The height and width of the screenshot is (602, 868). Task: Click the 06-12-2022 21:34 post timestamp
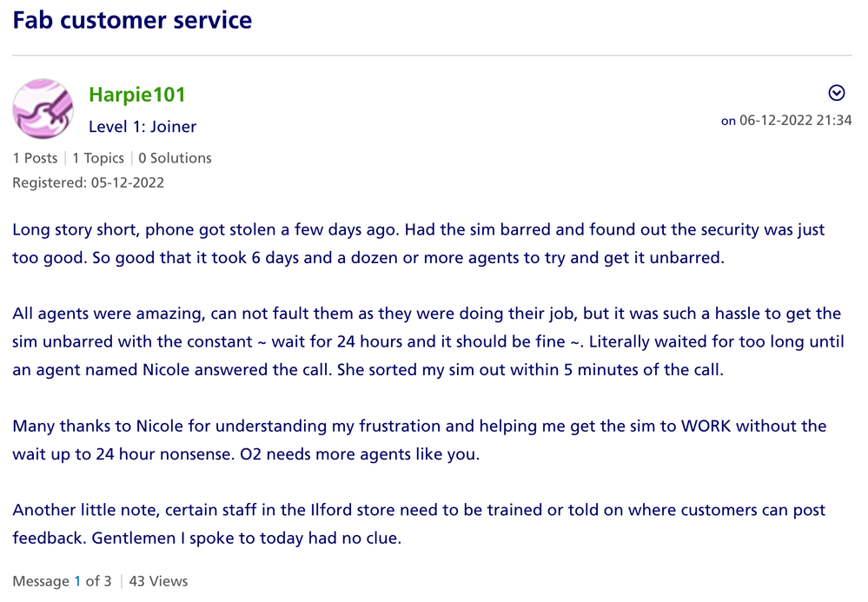click(x=795, y=121)
